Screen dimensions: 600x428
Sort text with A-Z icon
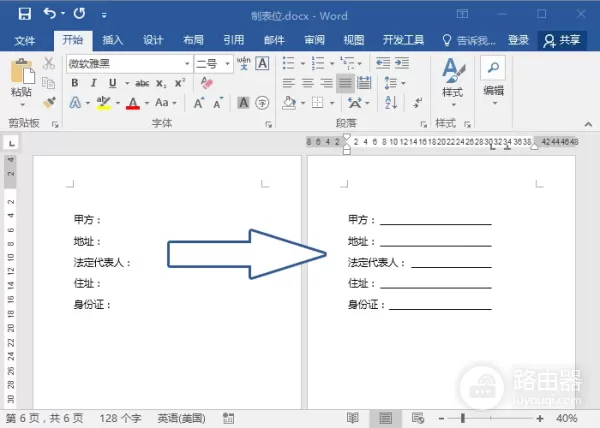[391, 103]
